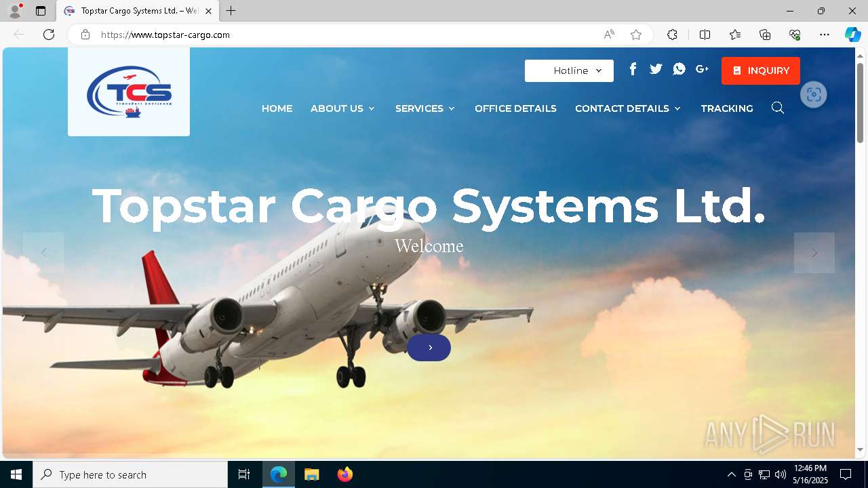Go to the next slider image

(x=814, y=253)
